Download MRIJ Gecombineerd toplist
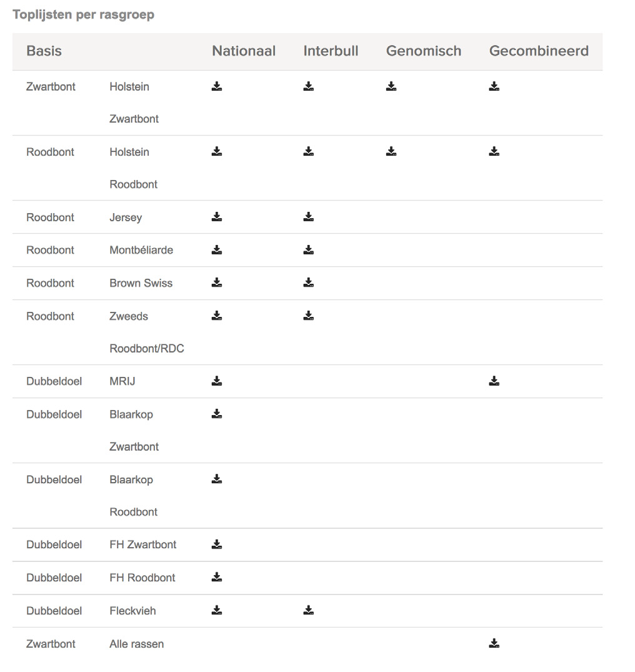635x672 pixels. [494, 381]
